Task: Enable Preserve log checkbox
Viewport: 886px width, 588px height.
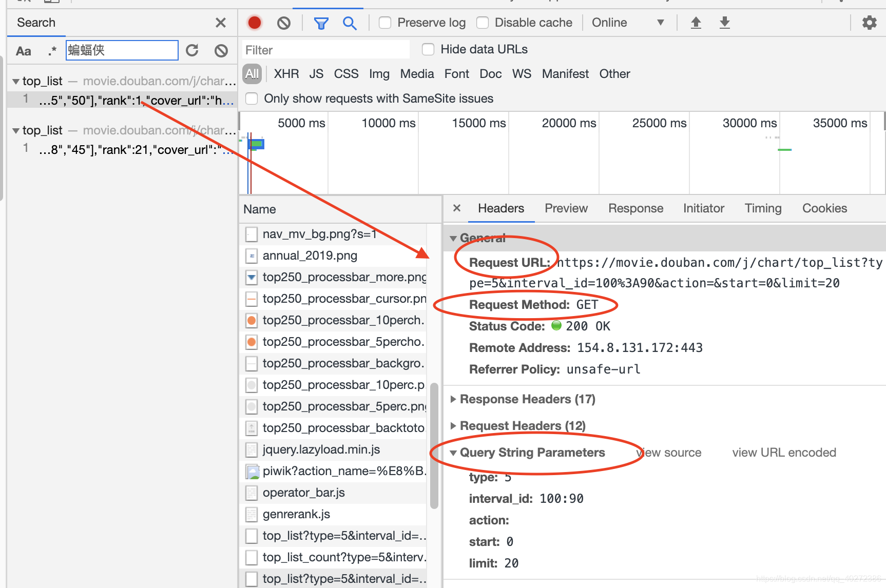Action: (x=385, y=23)
